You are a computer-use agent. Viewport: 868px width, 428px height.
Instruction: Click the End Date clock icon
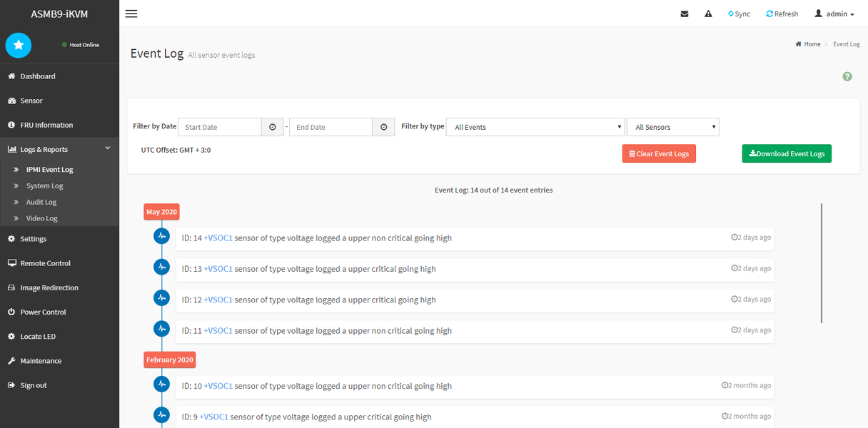click(383, 127)
